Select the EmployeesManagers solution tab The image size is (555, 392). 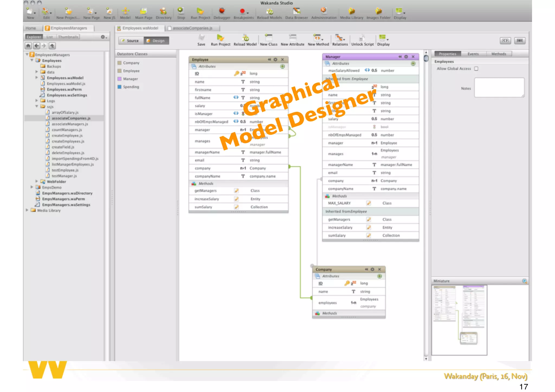(x=69, y=28)
